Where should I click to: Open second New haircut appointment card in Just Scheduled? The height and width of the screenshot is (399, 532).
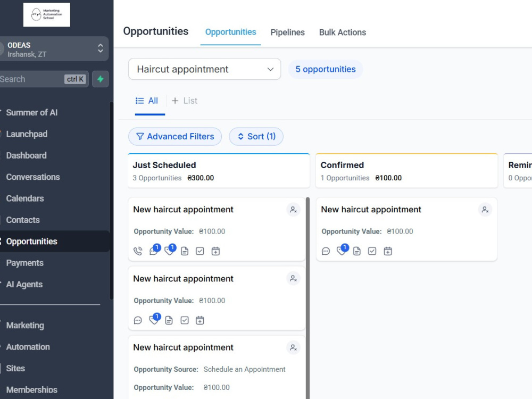(183, 279)
